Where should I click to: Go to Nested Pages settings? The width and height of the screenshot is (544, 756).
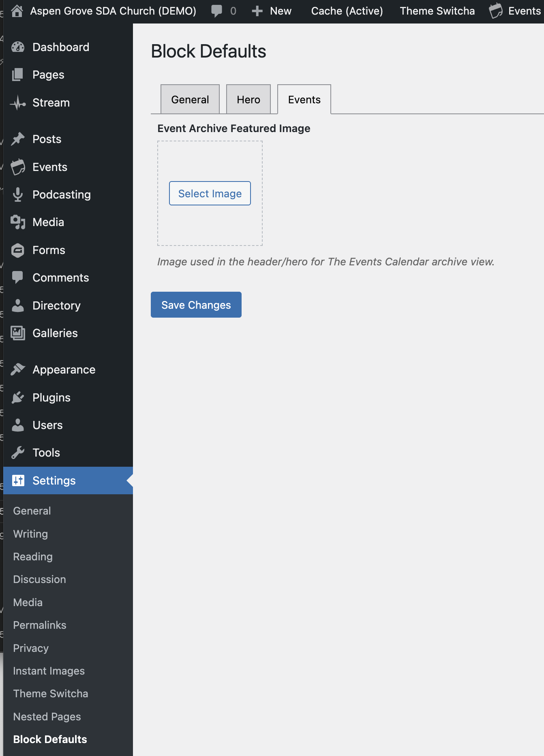tap(47, 717)
